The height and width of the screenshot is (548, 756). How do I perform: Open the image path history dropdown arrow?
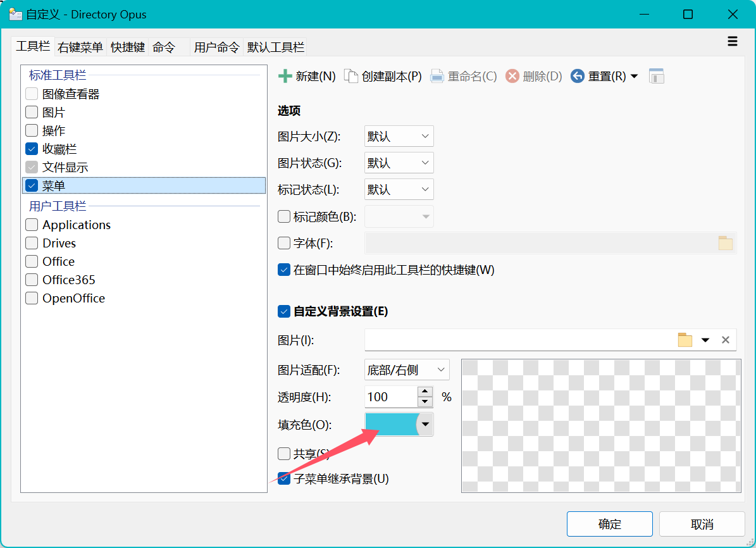(705, 340)
